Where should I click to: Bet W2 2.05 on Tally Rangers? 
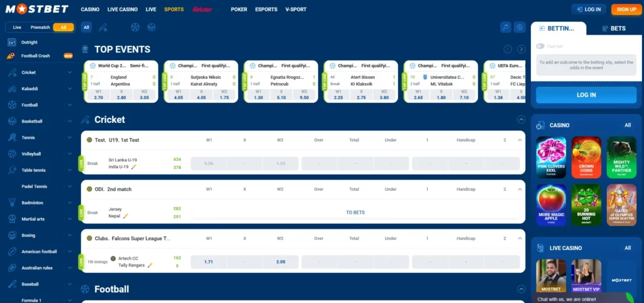pyautogui.click(x=280, y=262)
